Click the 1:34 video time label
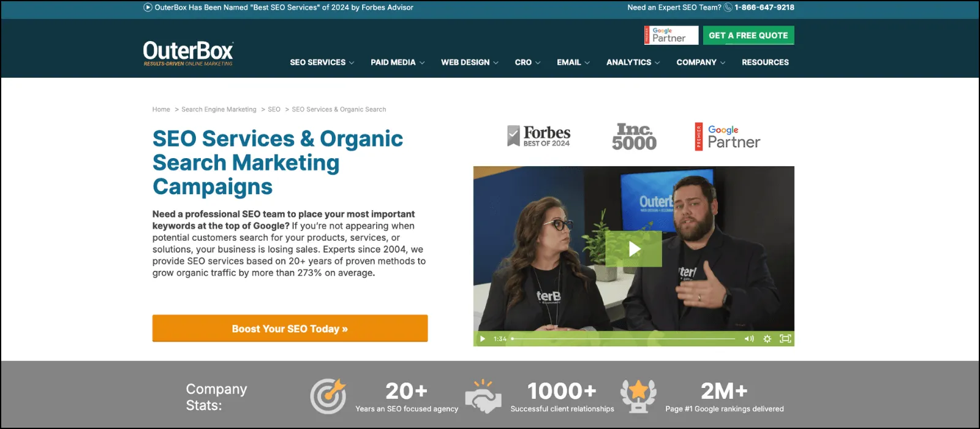This screenshot has width=980, height=429. [x=500, y=339]
